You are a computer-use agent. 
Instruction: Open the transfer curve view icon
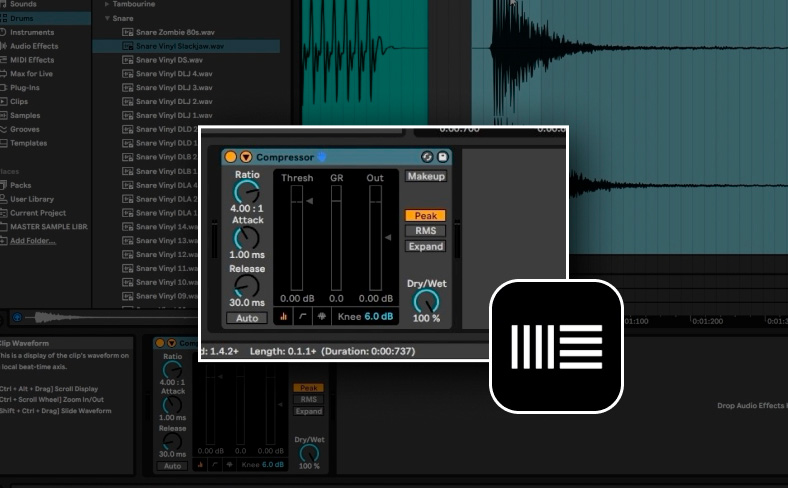303,317
